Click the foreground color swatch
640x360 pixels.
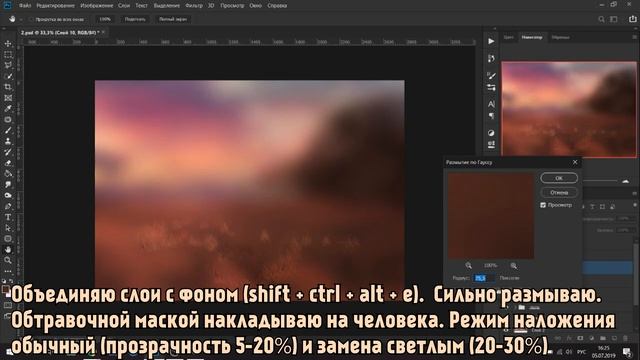click(6, 289)
